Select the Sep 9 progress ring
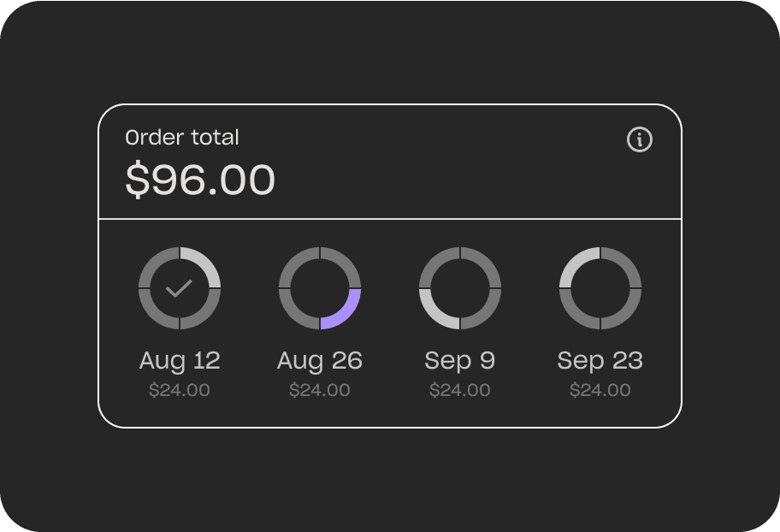Viewport: 780px width, 532px height. click(460, 288)
